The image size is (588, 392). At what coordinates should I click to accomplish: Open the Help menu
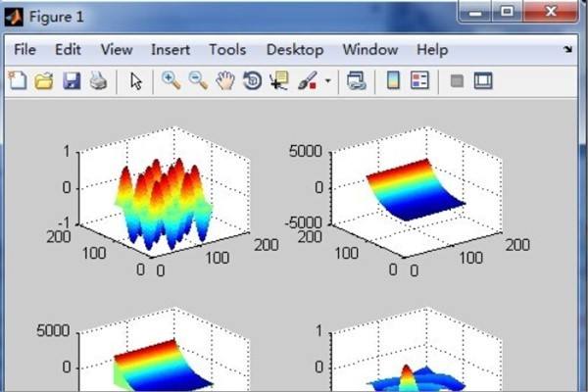[432, 50]
